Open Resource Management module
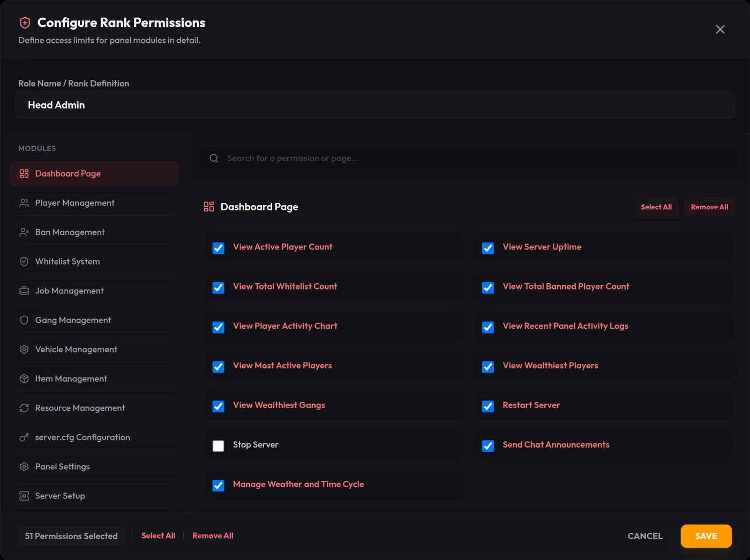The width and height of the screenshot is (750, 560). (x=94, y=408)
